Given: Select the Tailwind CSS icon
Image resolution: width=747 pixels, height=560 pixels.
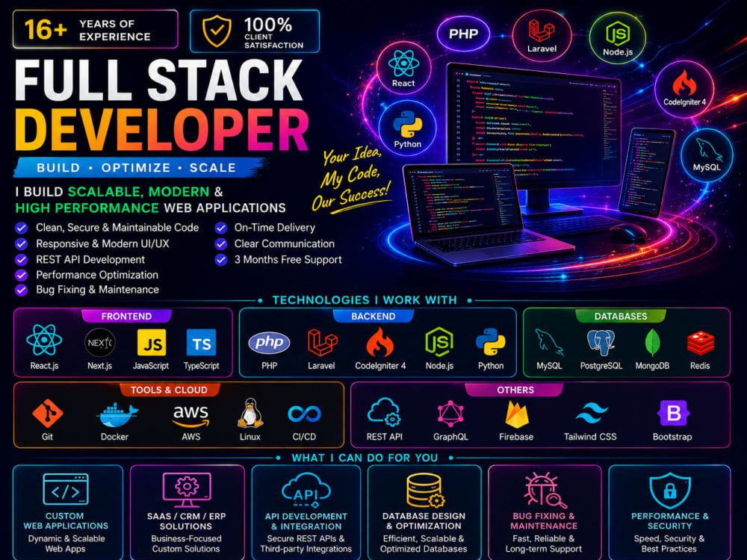Looking at the screenshot, I should pyautogui.click(x=591, y=414).
